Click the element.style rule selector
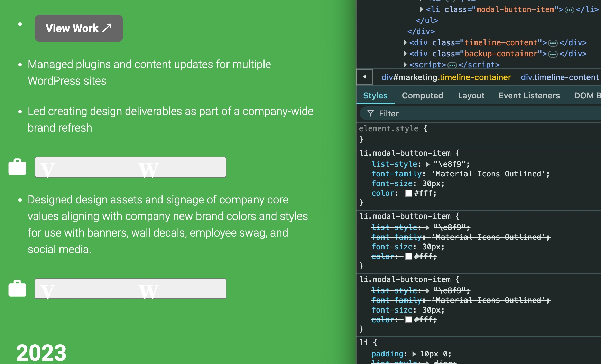 tap(389, 128)
